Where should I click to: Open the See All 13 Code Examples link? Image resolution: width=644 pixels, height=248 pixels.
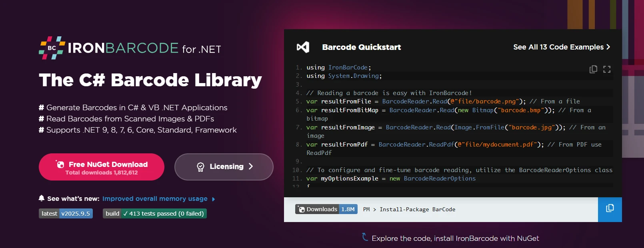(x=558, y=47)
